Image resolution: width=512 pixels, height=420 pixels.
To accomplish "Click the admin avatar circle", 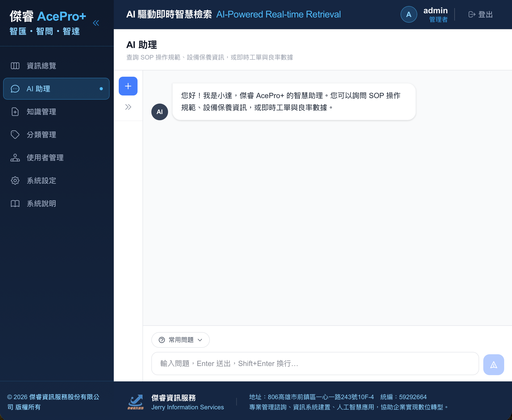I will (409, 14).
